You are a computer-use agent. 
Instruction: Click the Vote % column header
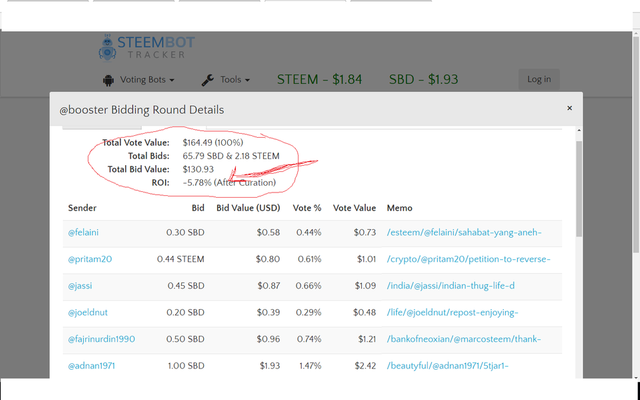click(x=307, y=208)
